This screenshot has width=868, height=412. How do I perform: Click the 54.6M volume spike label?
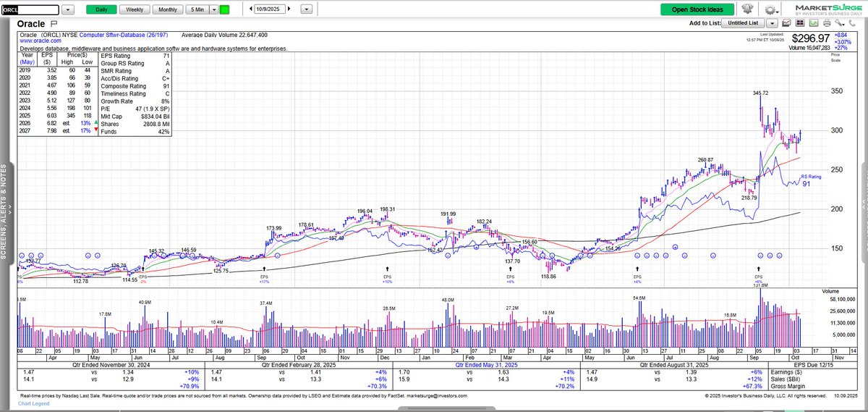[639, 298]
